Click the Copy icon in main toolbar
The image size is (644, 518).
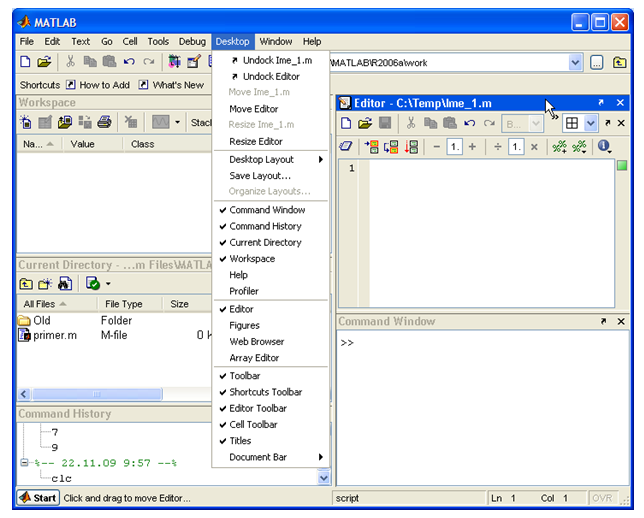tap(90, 62)
